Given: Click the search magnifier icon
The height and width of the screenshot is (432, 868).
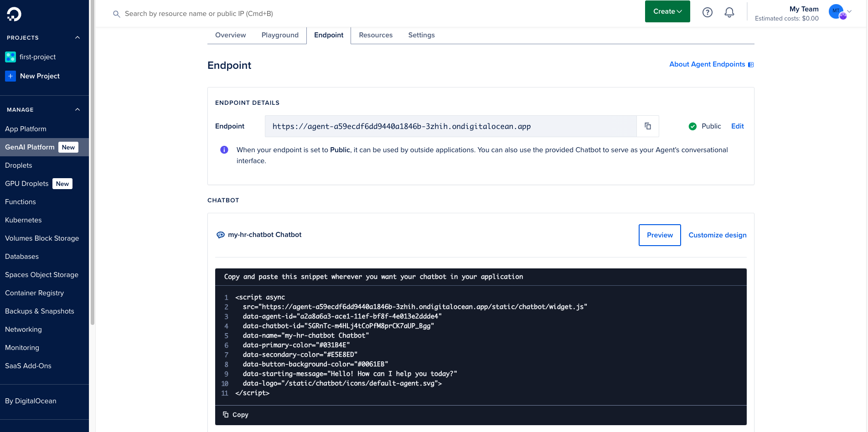Looking at the screenshot, I should point(117,14).
